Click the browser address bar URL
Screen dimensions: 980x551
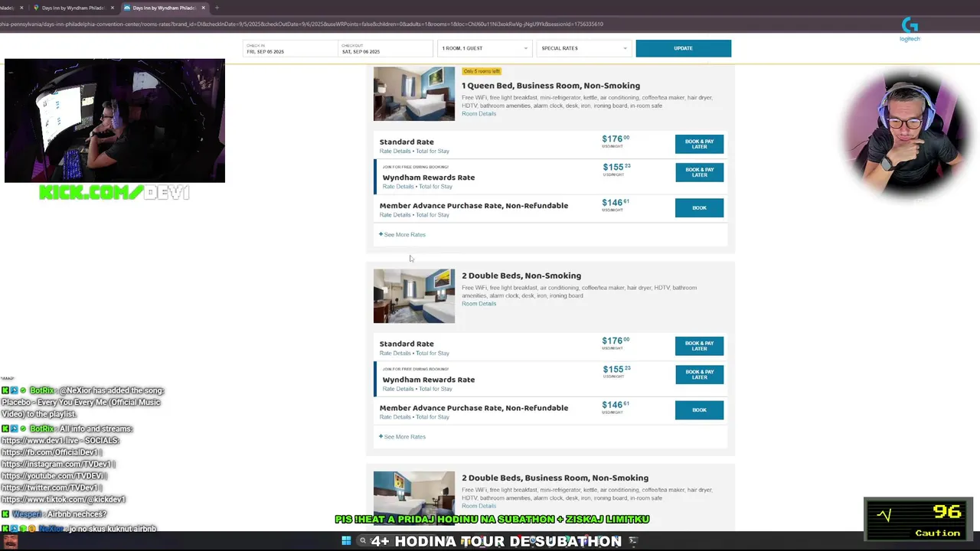tap(302, 24)
